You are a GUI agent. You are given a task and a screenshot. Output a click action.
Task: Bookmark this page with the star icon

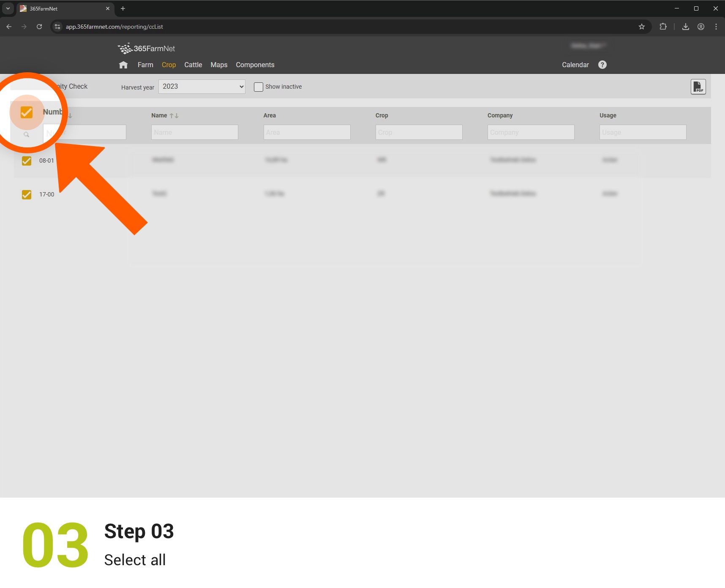click(641, 27)
